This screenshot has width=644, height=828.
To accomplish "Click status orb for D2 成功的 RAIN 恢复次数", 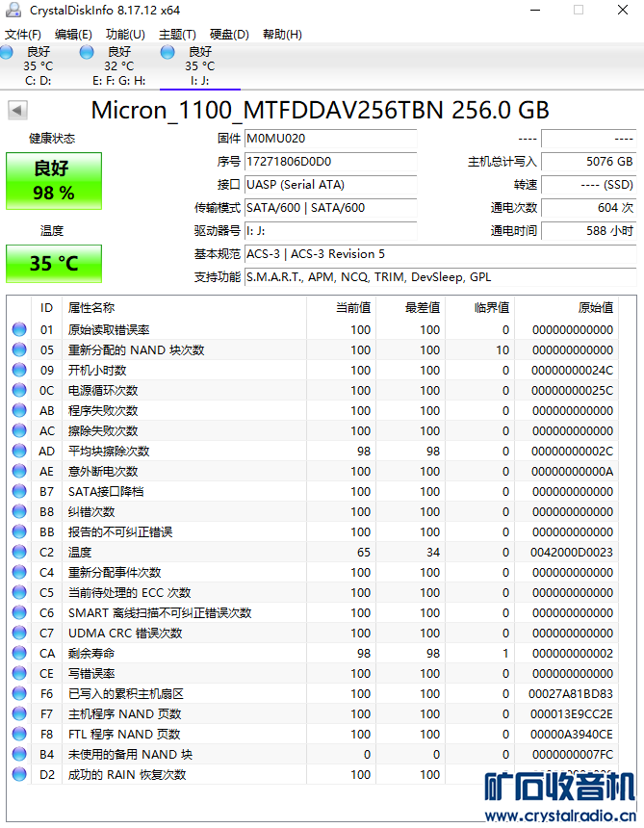I will point(19,774).
